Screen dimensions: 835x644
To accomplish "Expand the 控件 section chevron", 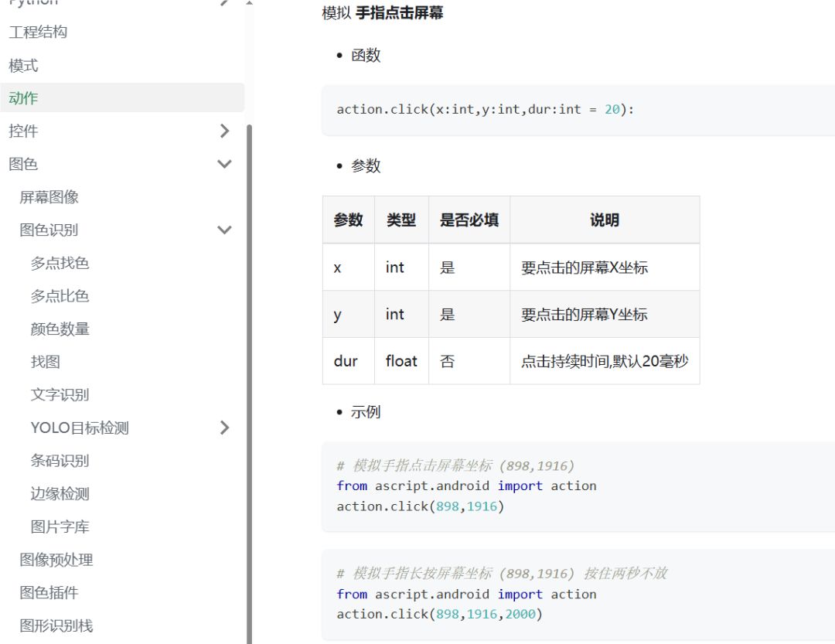I will [x=225, y=131].
